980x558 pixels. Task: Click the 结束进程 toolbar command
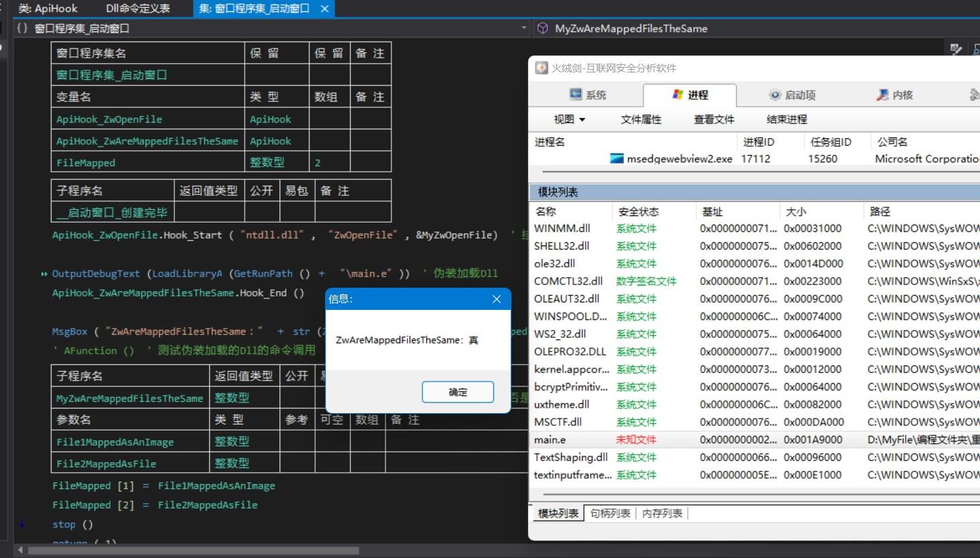(x=786, y=119)
